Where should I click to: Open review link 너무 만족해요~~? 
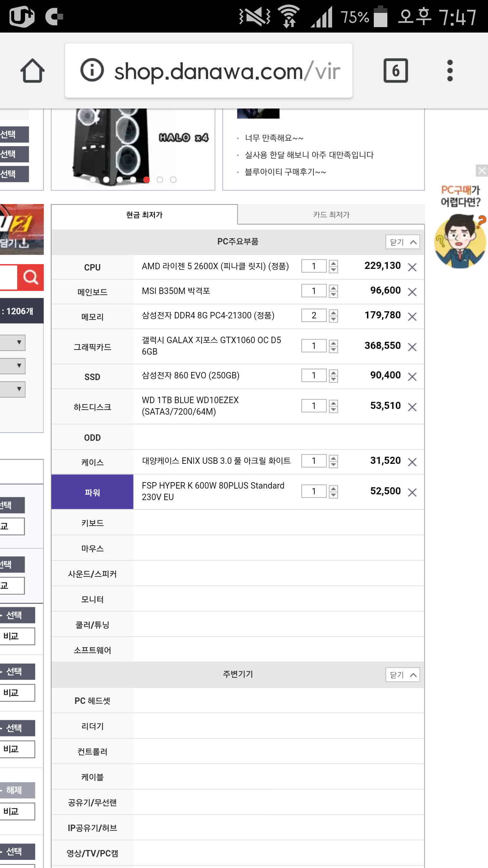pos(274,138)
